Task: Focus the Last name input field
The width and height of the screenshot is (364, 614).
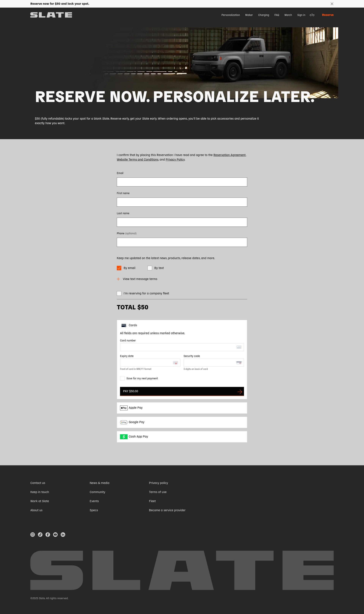Action: click(x=182, y=222)
